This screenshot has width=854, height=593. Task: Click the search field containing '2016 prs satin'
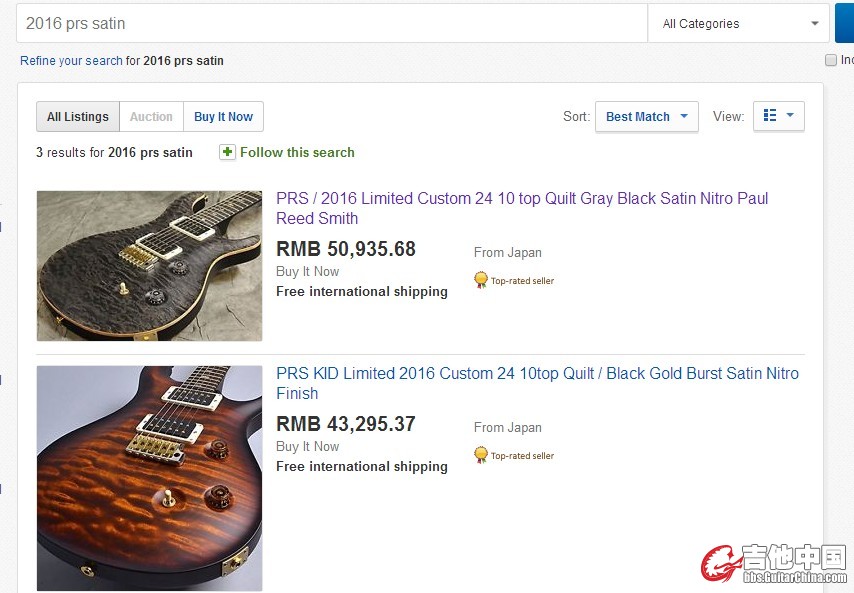point(330,23)
